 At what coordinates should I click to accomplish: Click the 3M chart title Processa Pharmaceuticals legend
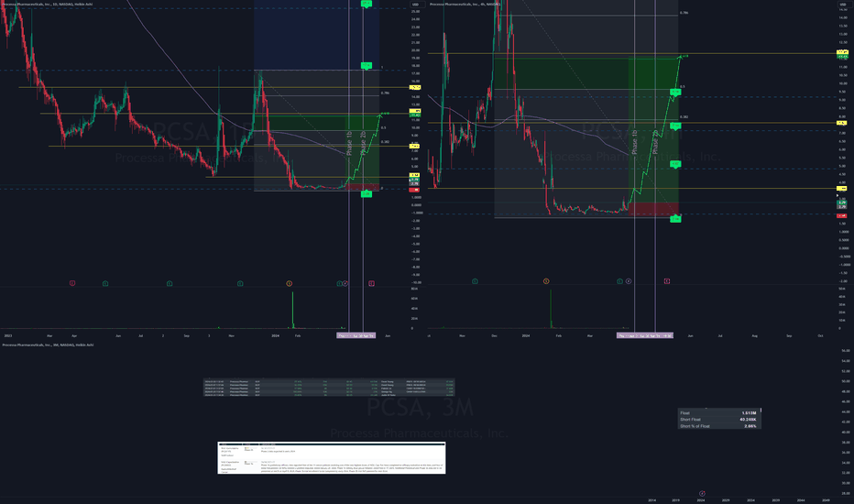(48, 345)
